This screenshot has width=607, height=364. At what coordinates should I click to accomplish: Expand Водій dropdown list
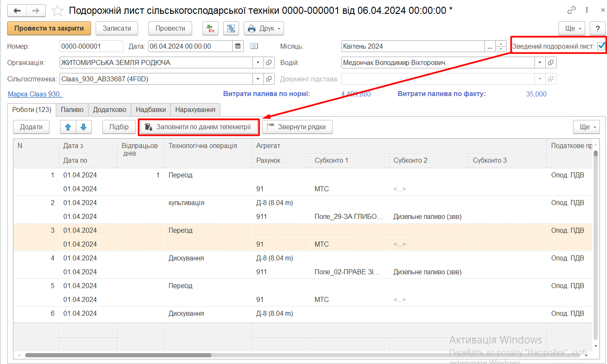(540, 62)
